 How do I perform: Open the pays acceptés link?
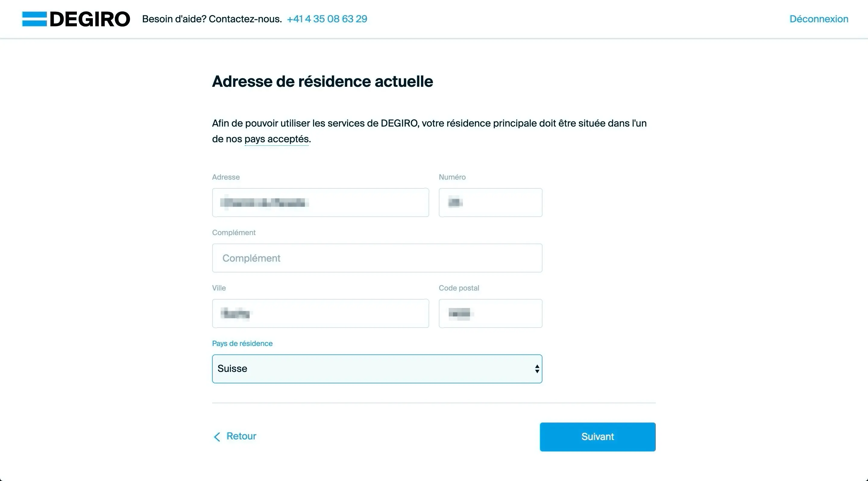[276, 138]
